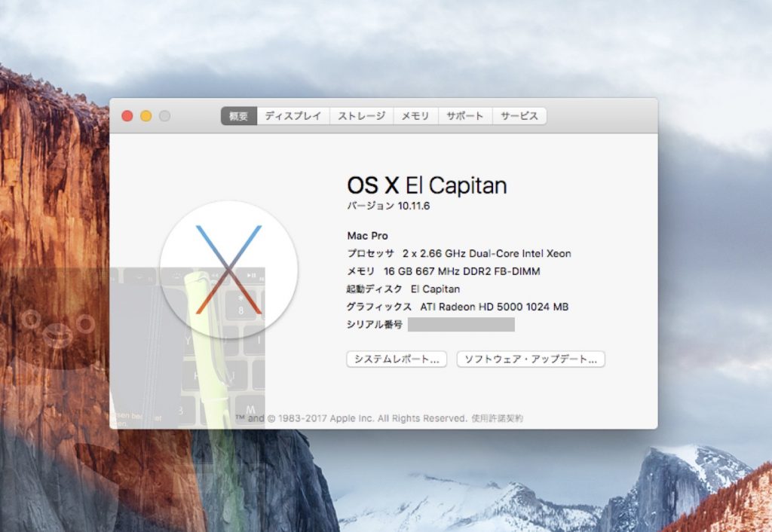The height and width of the screenshot is (532, 772).
Task: Select processor value 2 x 2.66 GHz Dual-Core
Action: coord(487,253)
